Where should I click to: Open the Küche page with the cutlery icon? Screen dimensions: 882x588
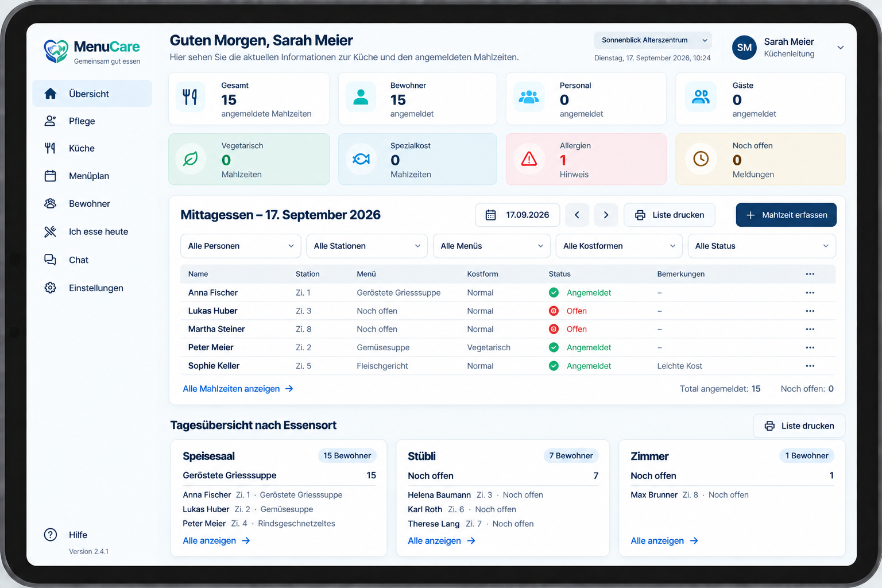pyautogui.click(x=92, y=148)
